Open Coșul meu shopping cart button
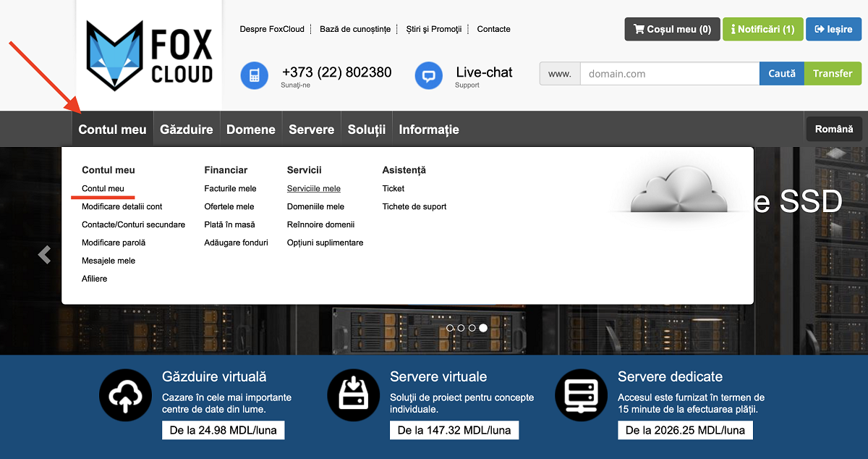 pos(672,30)
